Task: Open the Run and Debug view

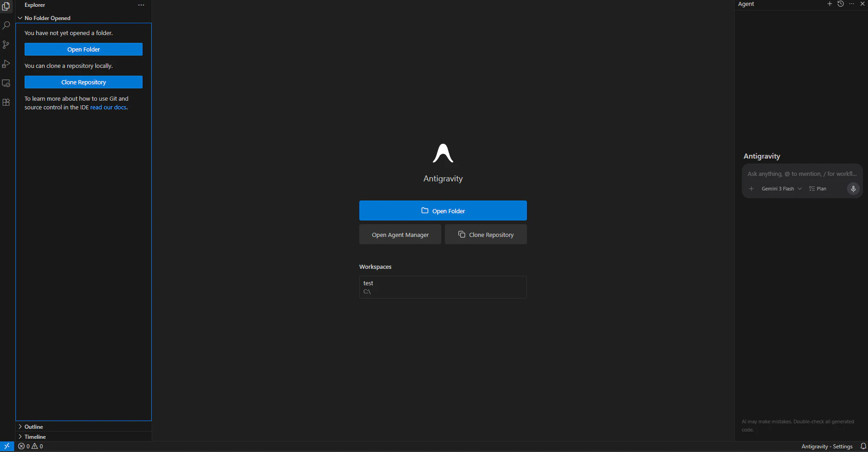Action: 6,64
